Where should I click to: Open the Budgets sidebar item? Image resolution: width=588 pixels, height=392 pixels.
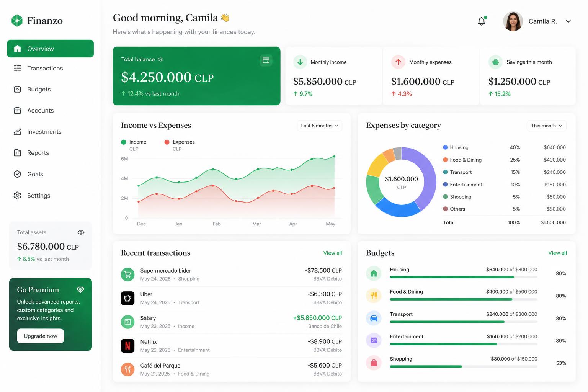point(50,89)
